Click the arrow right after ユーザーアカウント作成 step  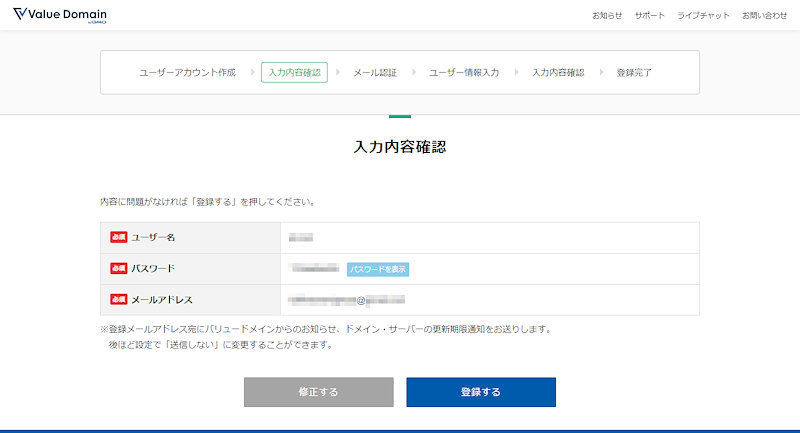point(250,73)
